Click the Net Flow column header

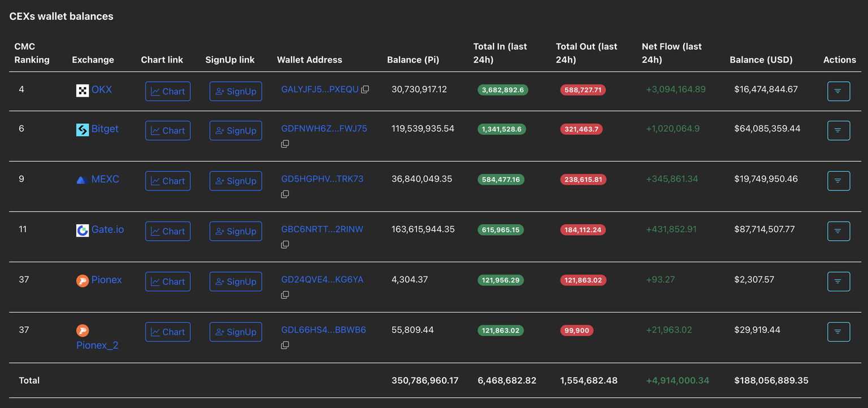(671, 53)
